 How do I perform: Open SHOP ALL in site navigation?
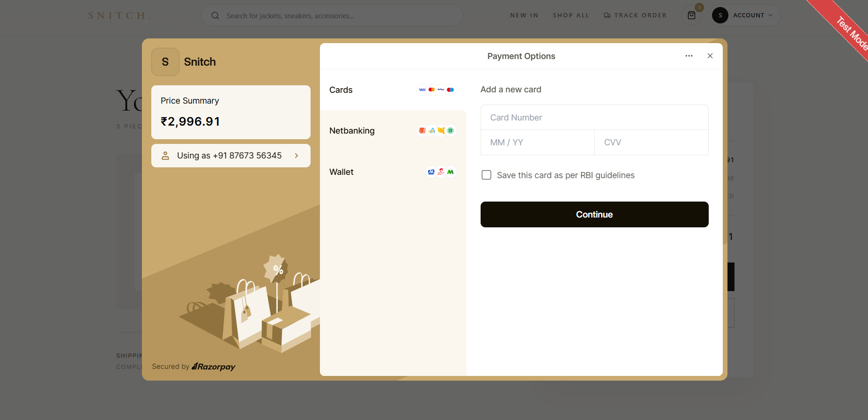coord(571,15)
